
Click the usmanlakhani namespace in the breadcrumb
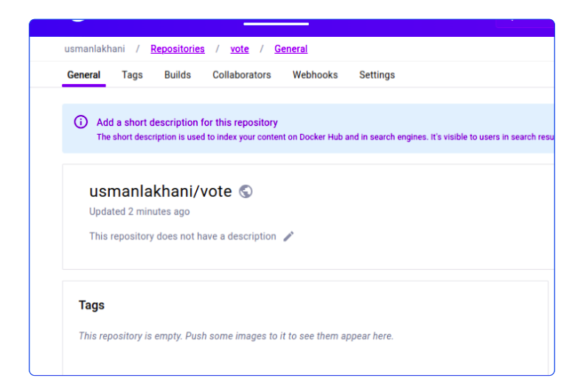coord(94,49)
